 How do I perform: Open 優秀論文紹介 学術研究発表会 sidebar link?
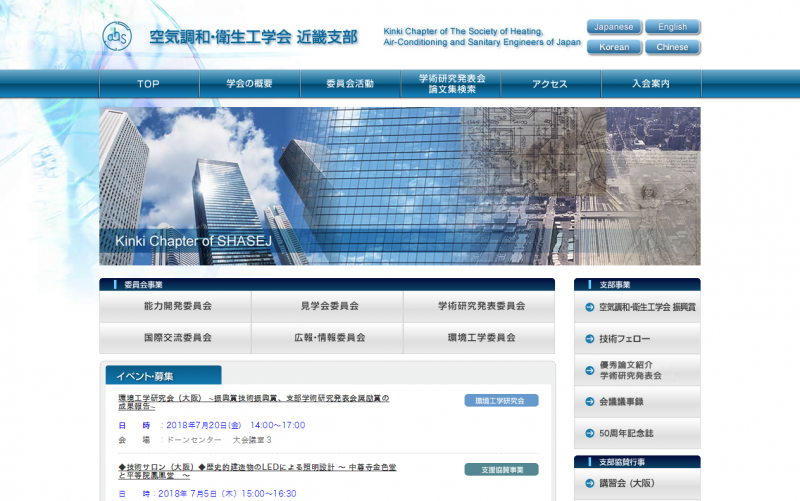click(x=637, y=370)
